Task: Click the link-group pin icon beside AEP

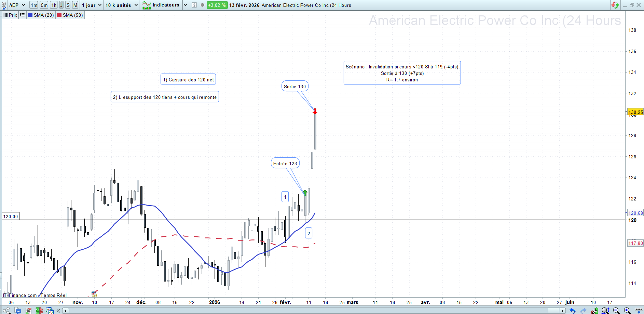Action: coord(3,5)
